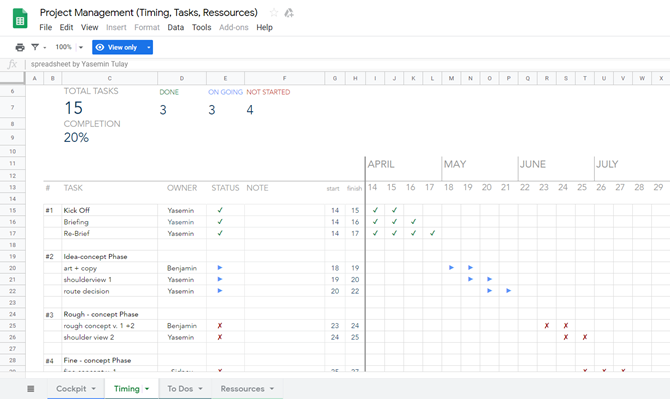Screen dimensions: 670x399
Task: Click the NOT STARTED label
Action: click(268, 92)
